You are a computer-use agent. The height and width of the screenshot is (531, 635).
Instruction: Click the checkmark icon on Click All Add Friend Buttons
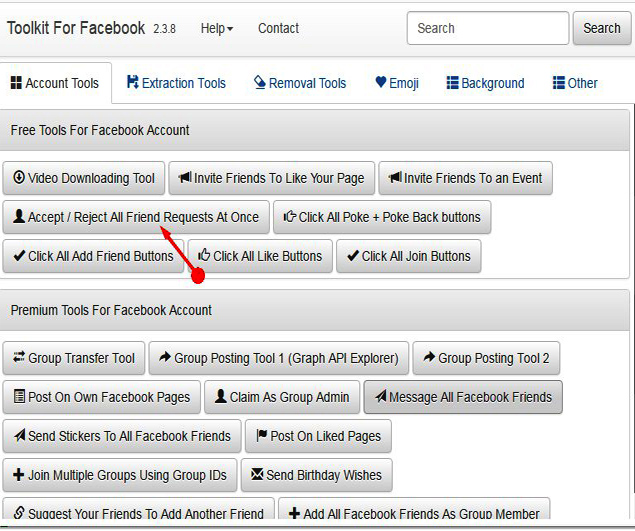coord(19,255)
